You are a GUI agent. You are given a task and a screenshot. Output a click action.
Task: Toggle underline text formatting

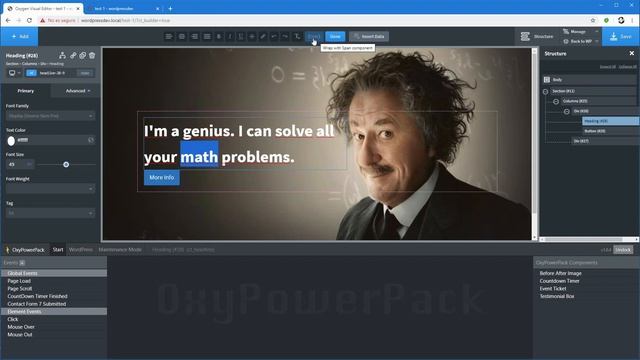click(241, 36)
